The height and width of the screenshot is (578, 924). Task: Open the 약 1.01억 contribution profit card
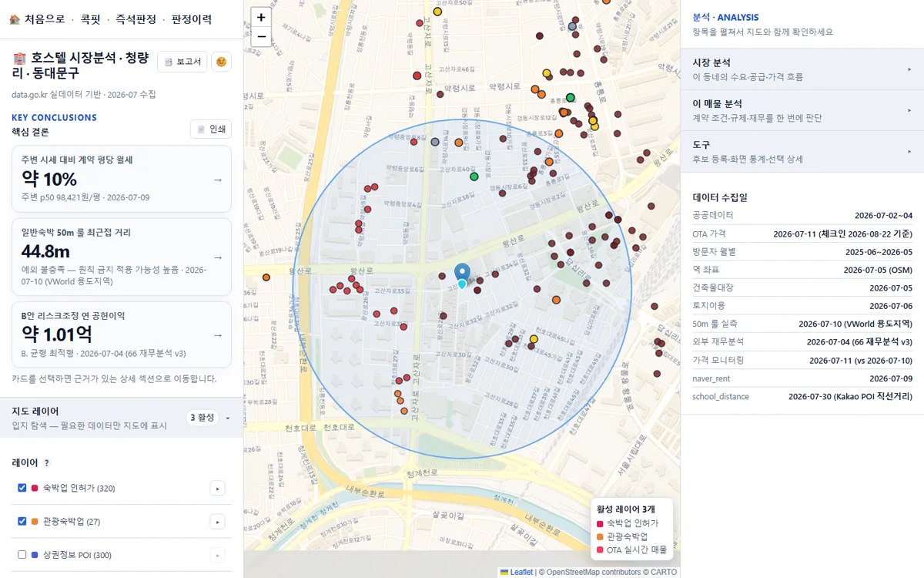pos(122,334)
